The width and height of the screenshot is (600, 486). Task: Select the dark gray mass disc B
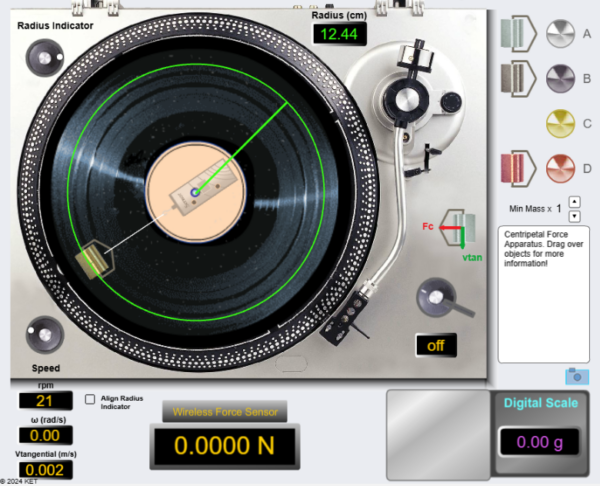tap(561, 76)
